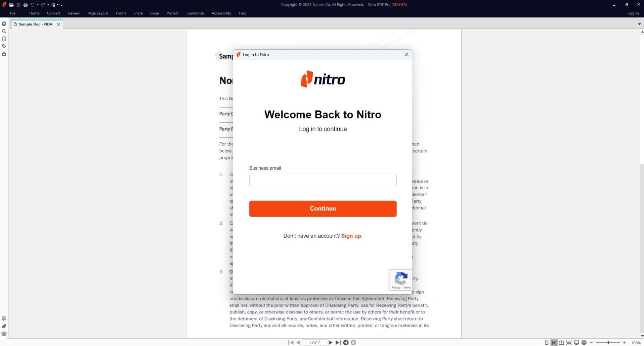Open the Review ribbon tab
This screenshot has height=346, width=644.
click(74, 13)
